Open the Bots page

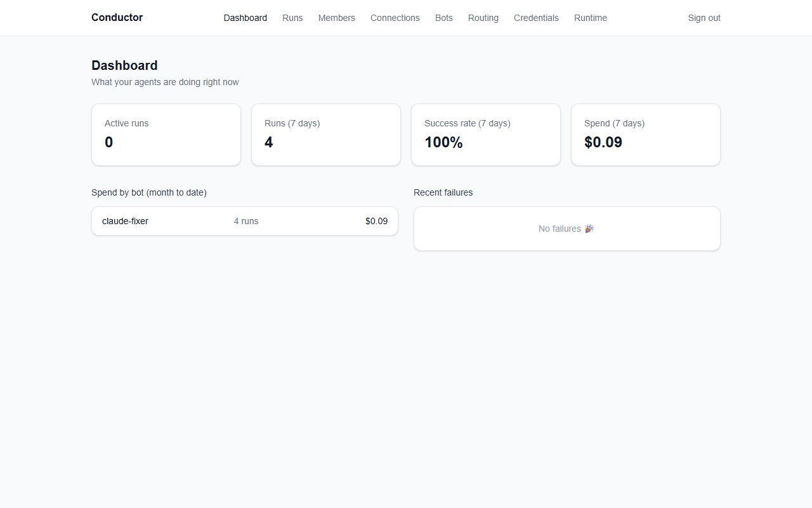click(443, 18)
